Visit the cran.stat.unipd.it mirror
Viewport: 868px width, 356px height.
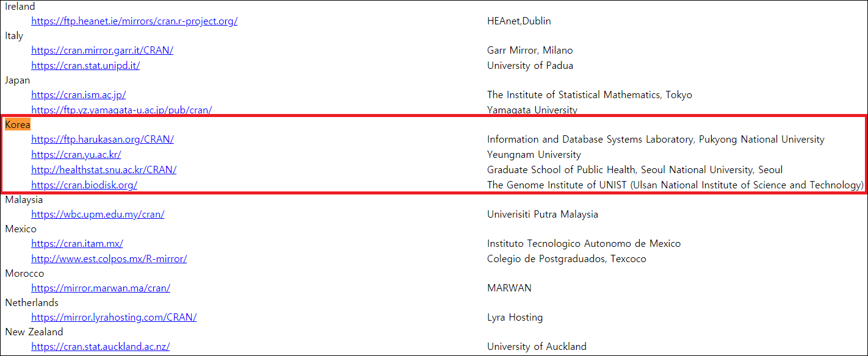[85, 65]
